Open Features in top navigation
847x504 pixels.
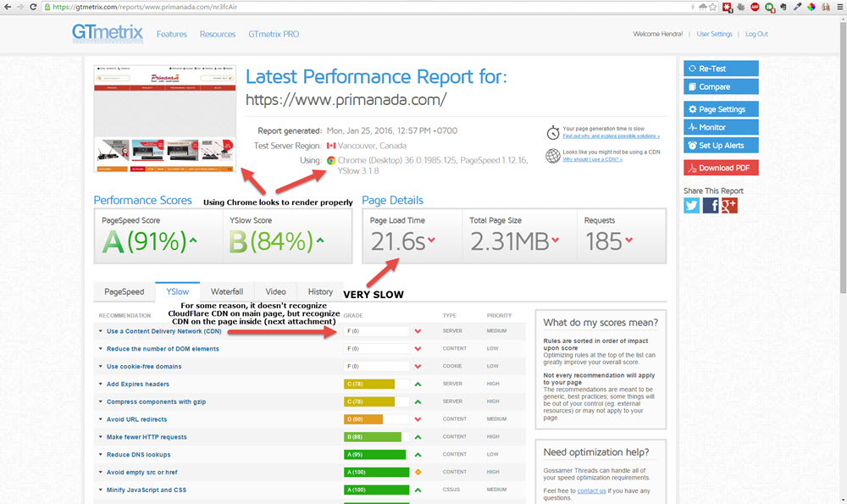coord(172,34)
